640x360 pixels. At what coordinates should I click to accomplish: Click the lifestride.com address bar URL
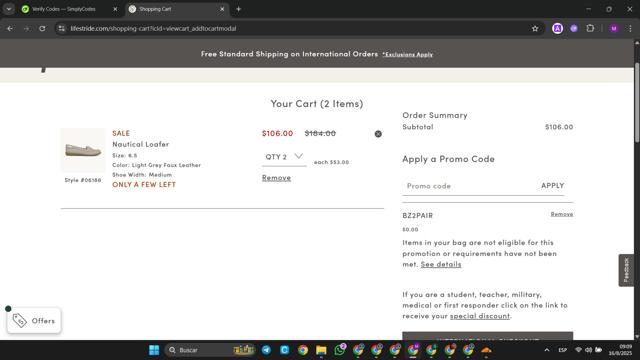[x=153, y=29]
